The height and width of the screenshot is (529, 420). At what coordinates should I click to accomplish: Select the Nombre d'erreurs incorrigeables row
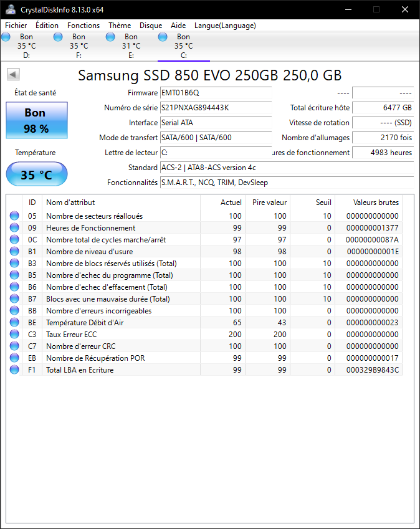pos(204,310)
